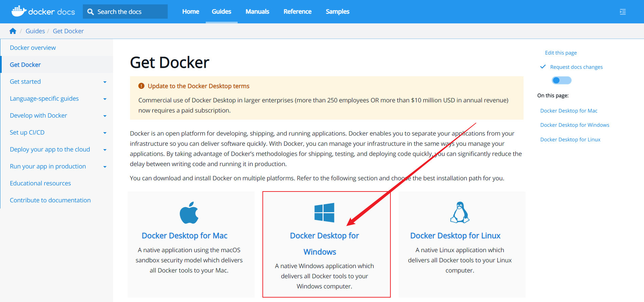Expand the Set up CI/CD arrow

pos(105,133)
